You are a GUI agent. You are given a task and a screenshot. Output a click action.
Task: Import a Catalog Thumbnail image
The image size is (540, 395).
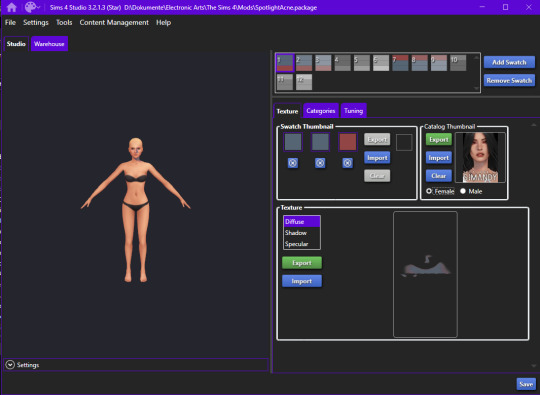(x=439, y=158)
